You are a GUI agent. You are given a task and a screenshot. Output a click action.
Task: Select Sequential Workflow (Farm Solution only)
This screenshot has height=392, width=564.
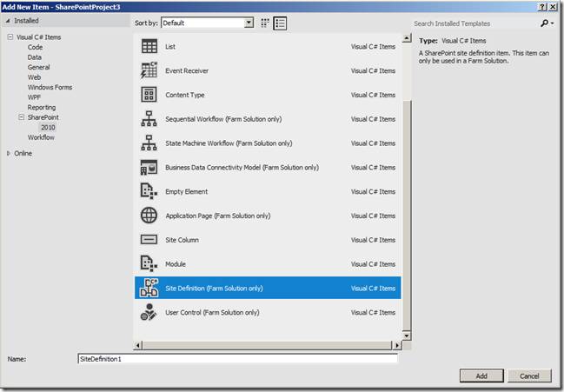click(223, 119)
